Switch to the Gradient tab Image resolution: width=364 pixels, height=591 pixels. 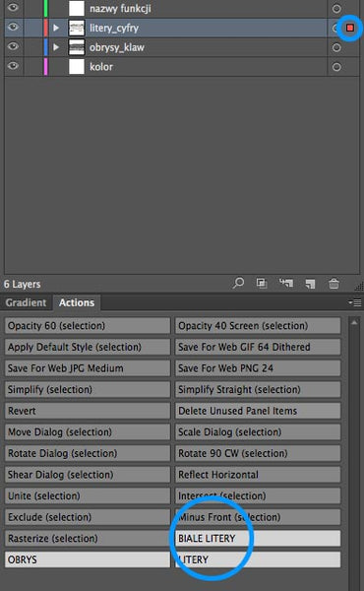pos(26,302)
